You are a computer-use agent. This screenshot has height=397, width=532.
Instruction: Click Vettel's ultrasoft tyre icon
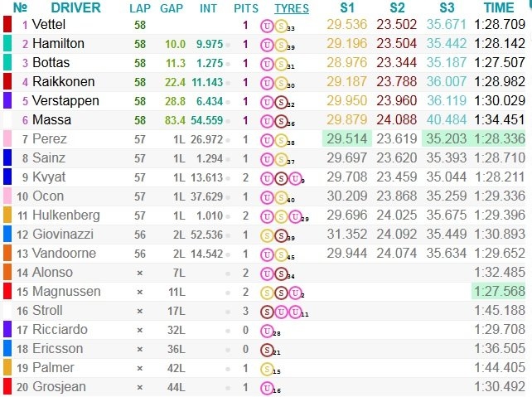[267, 26]
